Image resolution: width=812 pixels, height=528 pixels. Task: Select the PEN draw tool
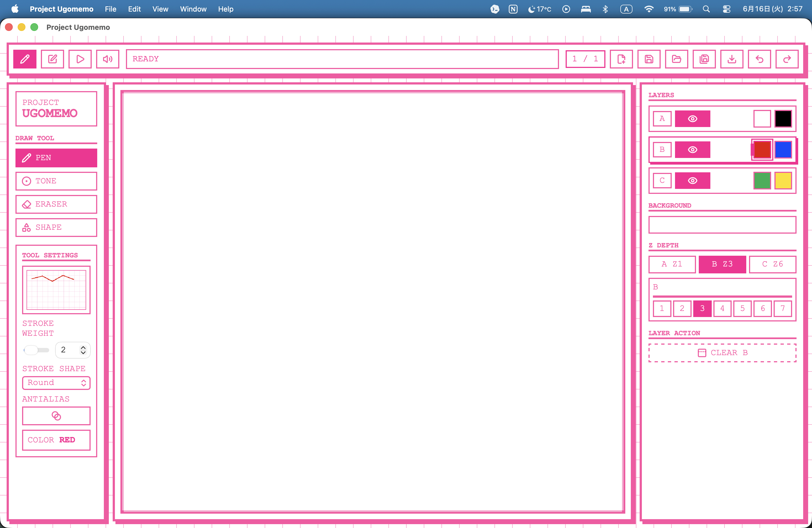(x=56, y=158)
